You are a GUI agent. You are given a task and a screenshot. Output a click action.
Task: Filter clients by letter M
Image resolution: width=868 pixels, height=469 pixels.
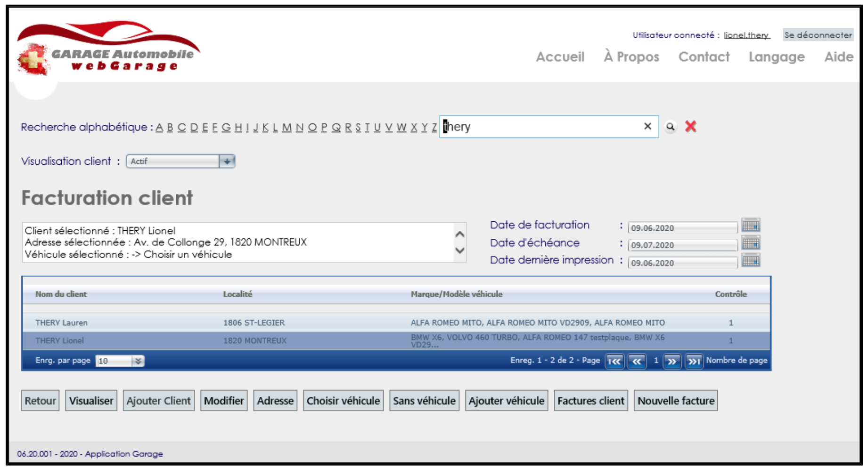pyautogui.click(x=287, y=127)
